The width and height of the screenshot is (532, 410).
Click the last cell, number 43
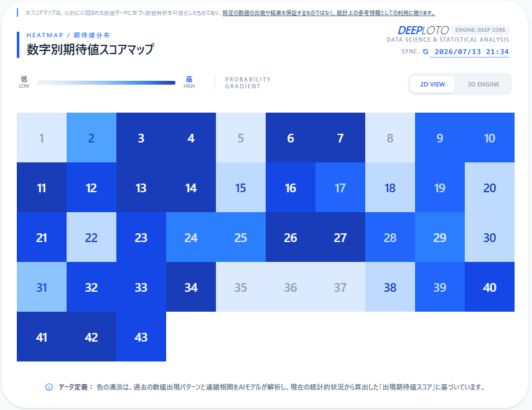coord(141,337)
